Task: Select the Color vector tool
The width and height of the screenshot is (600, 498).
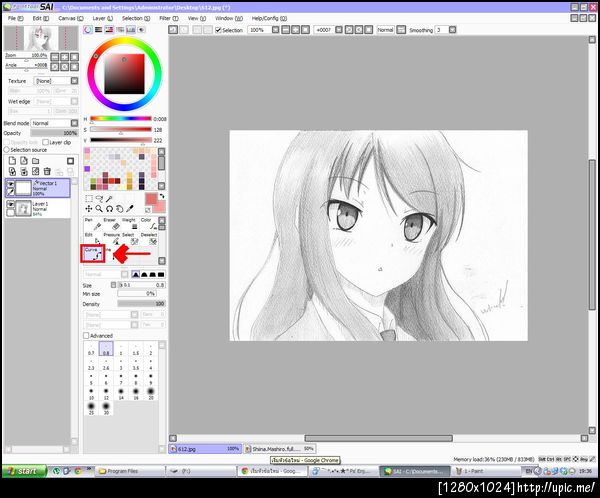Action: coord(149,224)
